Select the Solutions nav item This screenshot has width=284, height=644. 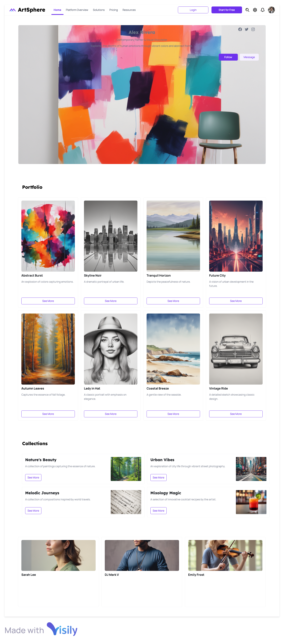pos(99,10)
